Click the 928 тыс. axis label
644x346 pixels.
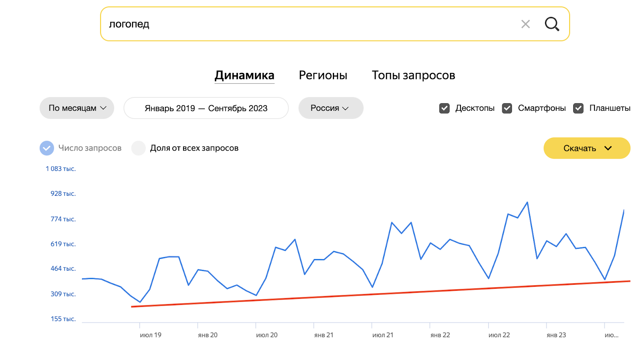[63, 194]
